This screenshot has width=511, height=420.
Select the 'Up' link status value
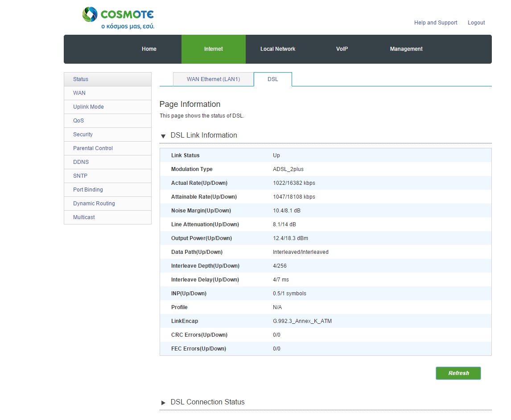(x=276, y=155)
